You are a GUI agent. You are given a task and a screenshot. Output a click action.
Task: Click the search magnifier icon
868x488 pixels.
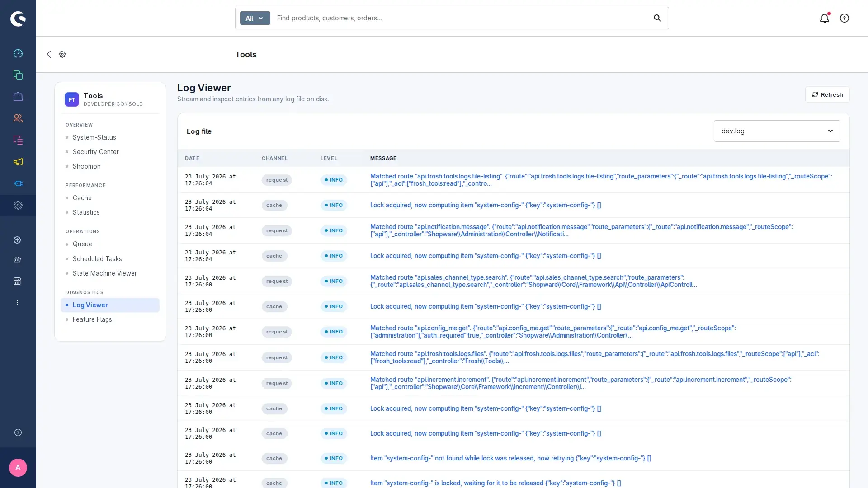tap(657, 18)
